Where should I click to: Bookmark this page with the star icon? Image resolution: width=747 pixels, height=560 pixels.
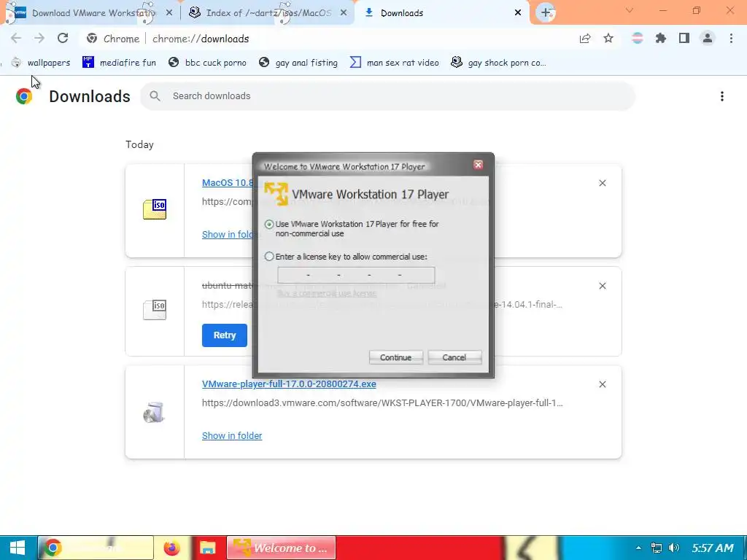tap(608, 39)
